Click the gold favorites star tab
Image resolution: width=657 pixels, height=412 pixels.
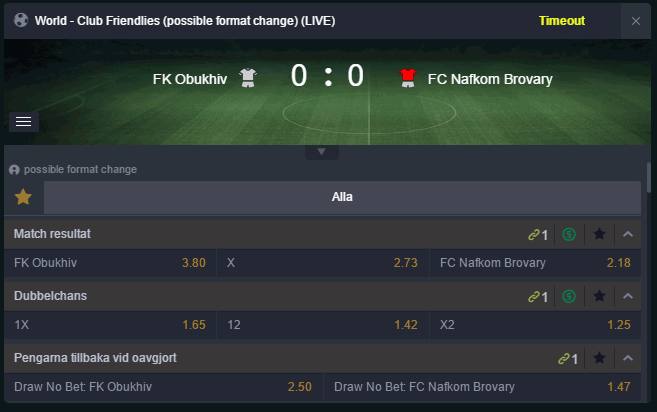tap(23, 197)
